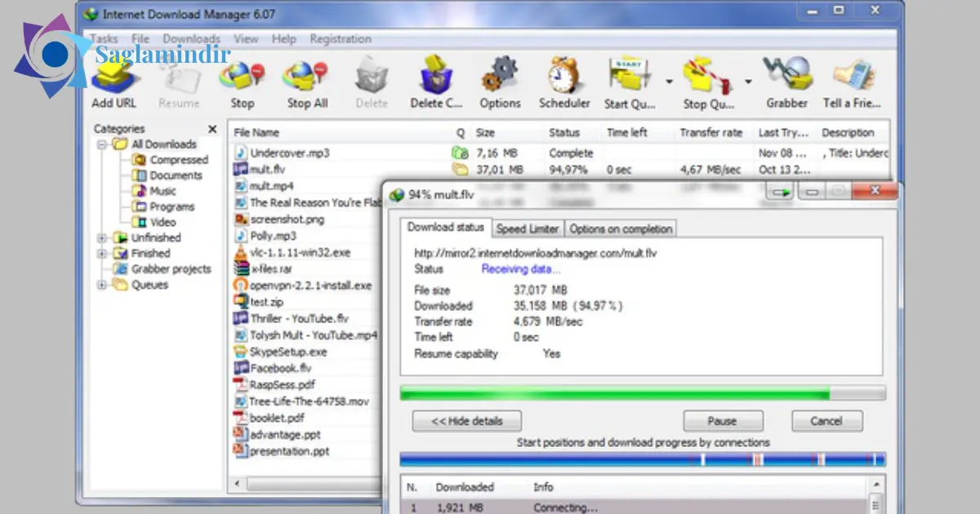The height and width of the screenshot is (514, 980).
Task: Click the green arrow button in download dialog title
Action: click(780, 193)
